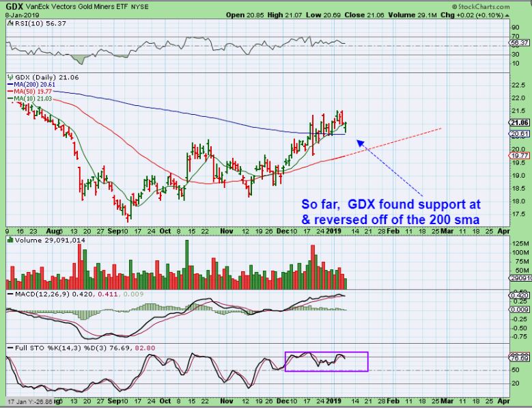The image size is (532, 408).
Task: Click the 'MA(200) 20.61' legend text
Action: pos(34,85)
